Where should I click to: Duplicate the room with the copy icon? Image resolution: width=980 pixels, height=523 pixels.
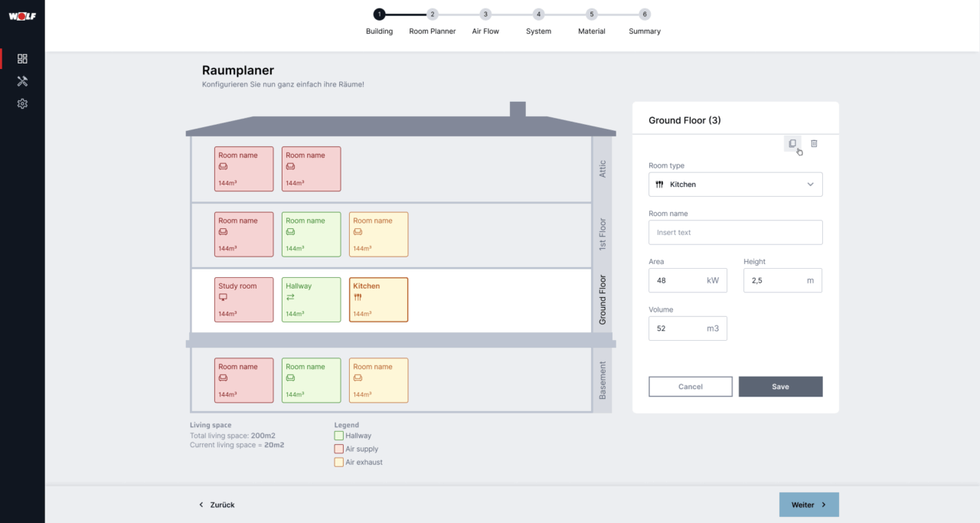pos(792,143)
